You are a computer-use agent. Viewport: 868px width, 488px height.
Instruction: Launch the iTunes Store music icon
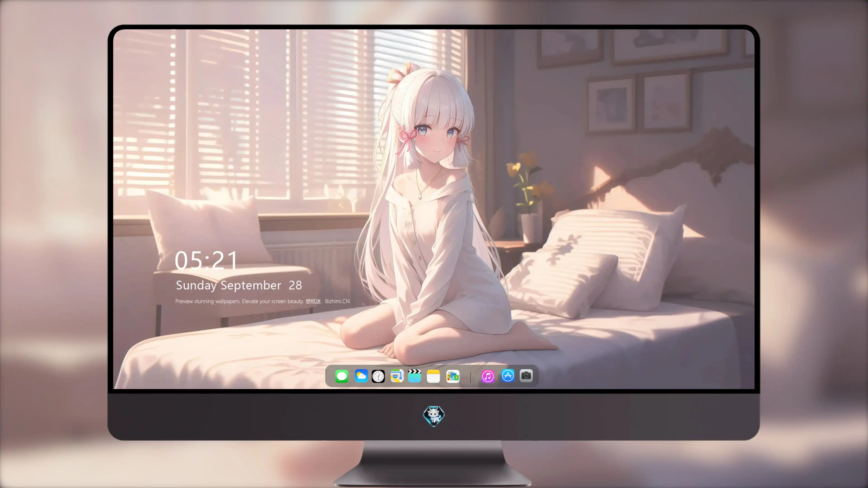(488, 376)
